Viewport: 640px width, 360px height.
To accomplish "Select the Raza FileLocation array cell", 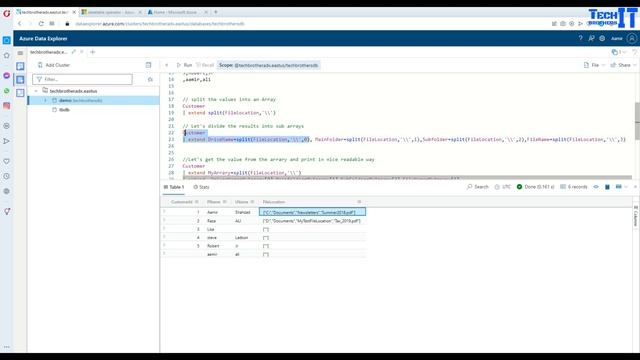I will click(x=312, y=221).
